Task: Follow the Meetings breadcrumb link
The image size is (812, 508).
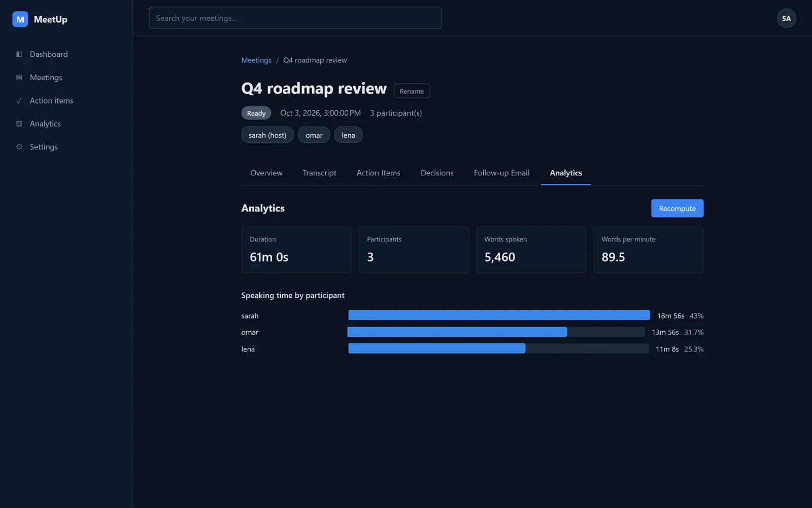Action: point(256,60)
